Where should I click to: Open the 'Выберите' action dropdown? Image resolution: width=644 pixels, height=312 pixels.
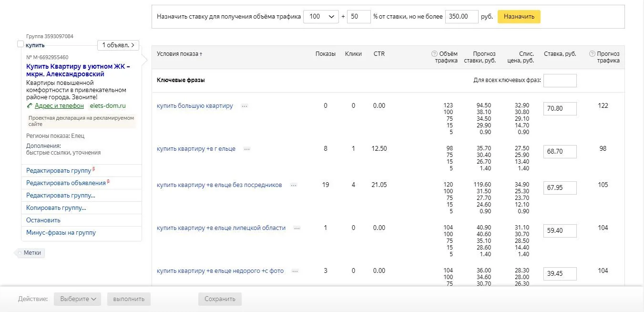tap(77, 299)
